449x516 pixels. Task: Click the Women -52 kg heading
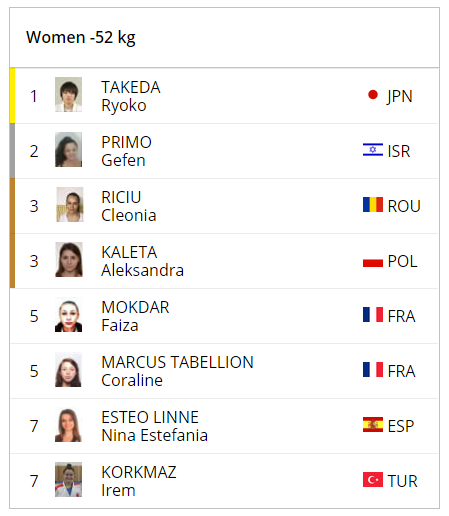point(81,37)
